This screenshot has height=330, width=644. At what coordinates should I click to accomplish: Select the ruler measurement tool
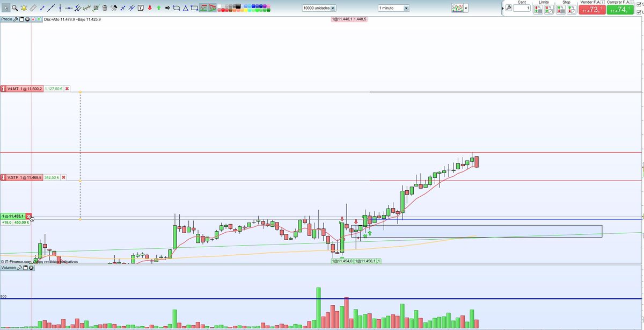[x=33, y=8]
